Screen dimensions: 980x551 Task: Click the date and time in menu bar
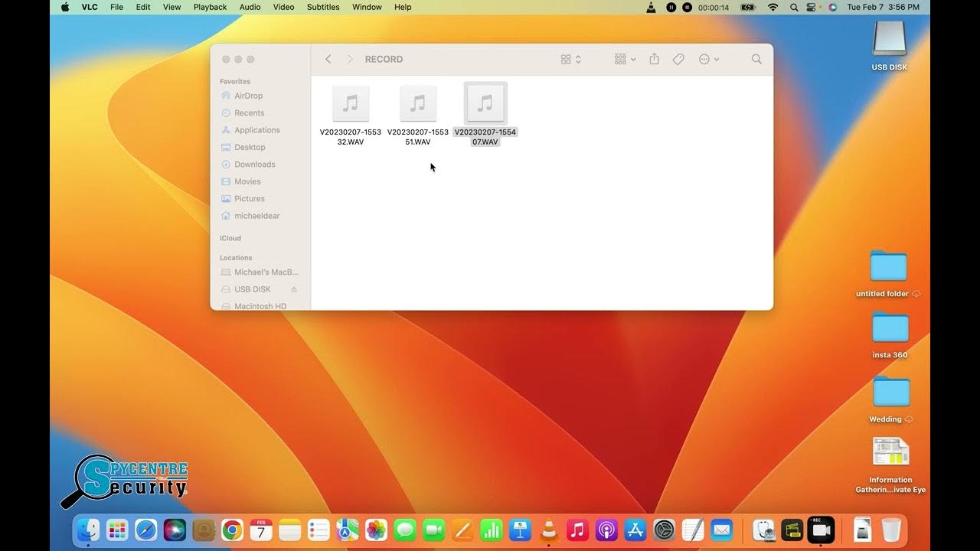coord(883,7)
